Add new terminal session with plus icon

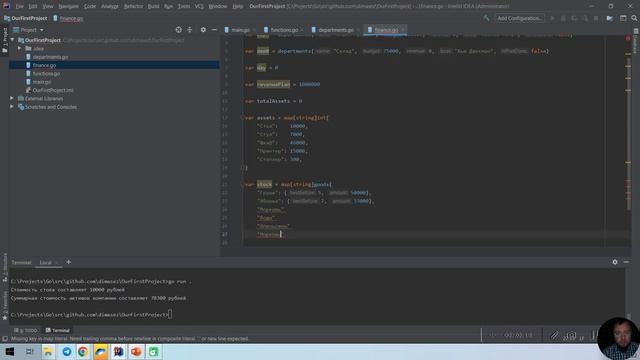pos(69,262)
